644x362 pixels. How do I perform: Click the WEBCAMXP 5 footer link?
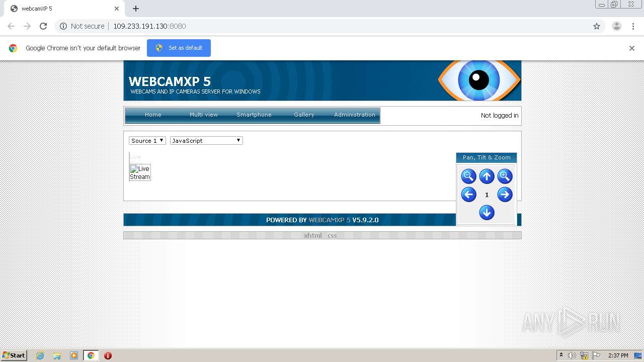point(330,220)
